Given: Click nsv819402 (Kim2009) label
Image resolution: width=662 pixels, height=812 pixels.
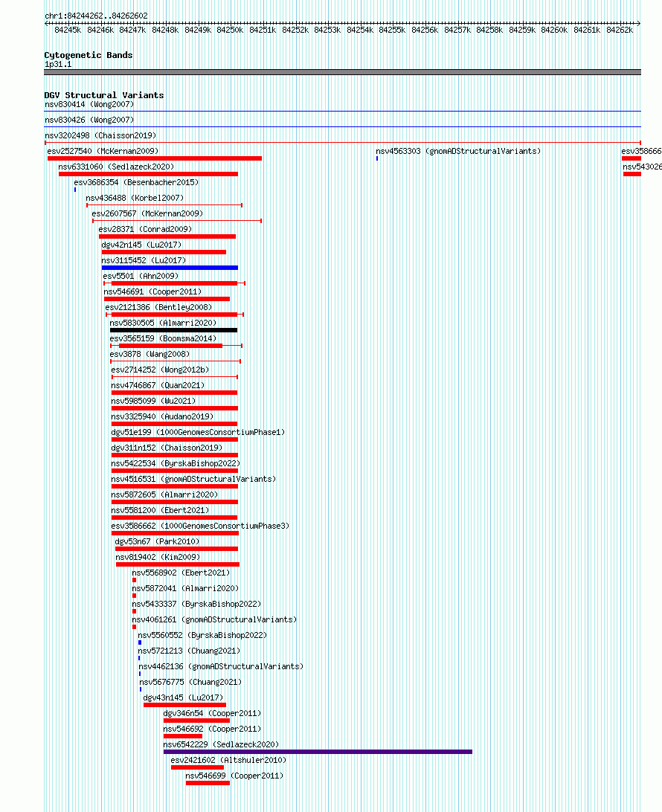Looking at the screenshot, I should (x=158, y=557).
